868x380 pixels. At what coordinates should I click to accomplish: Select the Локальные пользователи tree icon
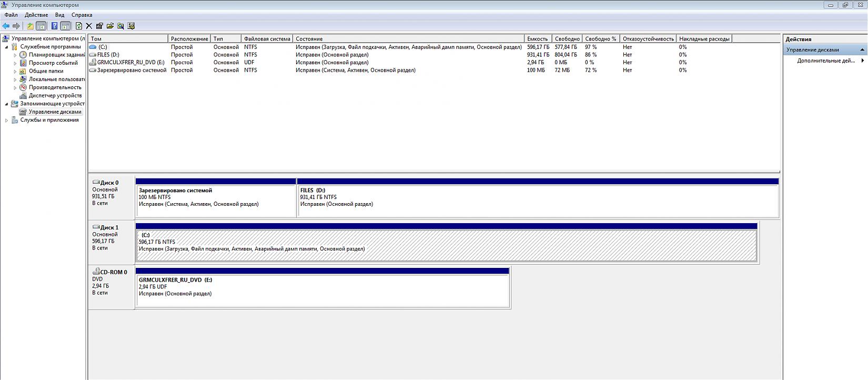(23, 79)
